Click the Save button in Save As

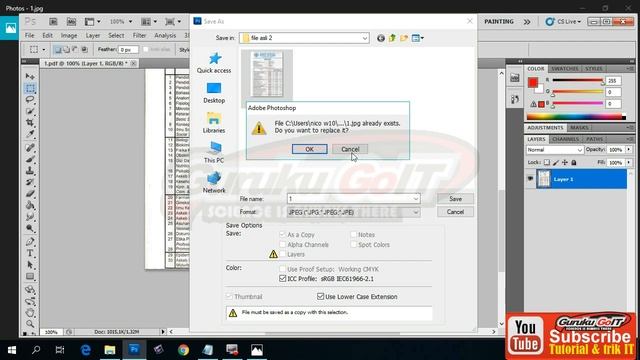(456, 199)
